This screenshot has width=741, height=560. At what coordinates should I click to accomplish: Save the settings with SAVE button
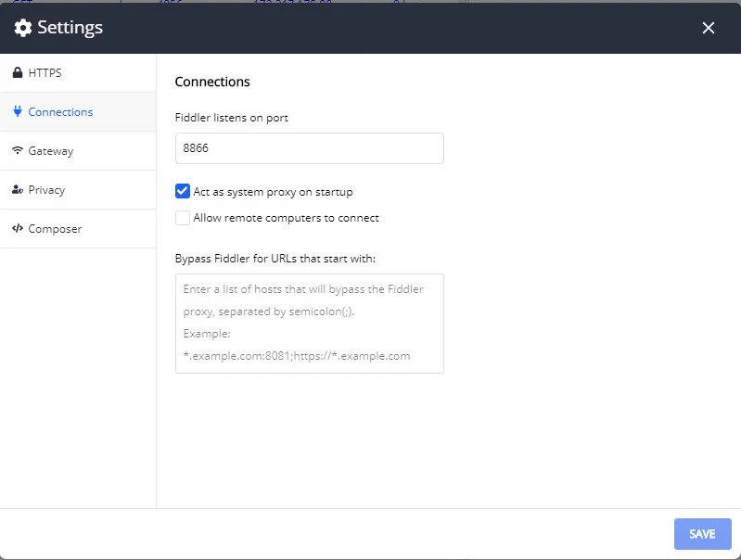[x=703, y=534]
